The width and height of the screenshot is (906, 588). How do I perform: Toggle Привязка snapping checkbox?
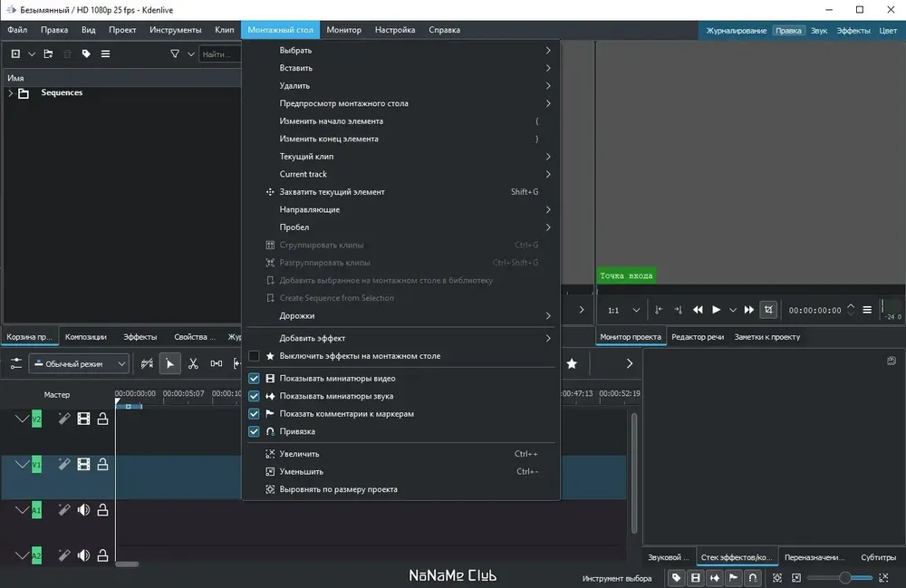coord(254,431)
